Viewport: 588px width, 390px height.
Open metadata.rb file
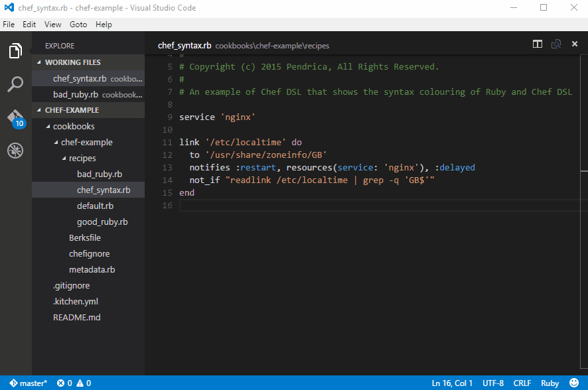point(88,270)
